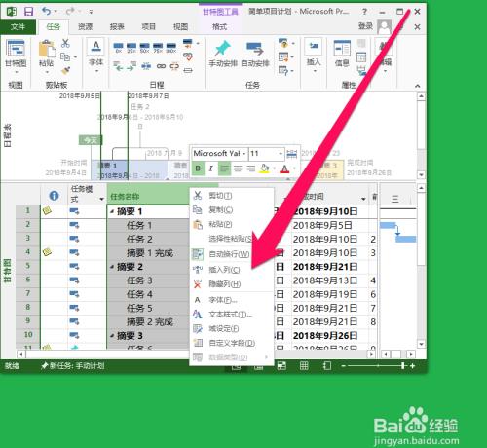The height and width of the screenshot is (448, 487).
Task: Open the font size 11 dropdown
Action: coord(267,153)
